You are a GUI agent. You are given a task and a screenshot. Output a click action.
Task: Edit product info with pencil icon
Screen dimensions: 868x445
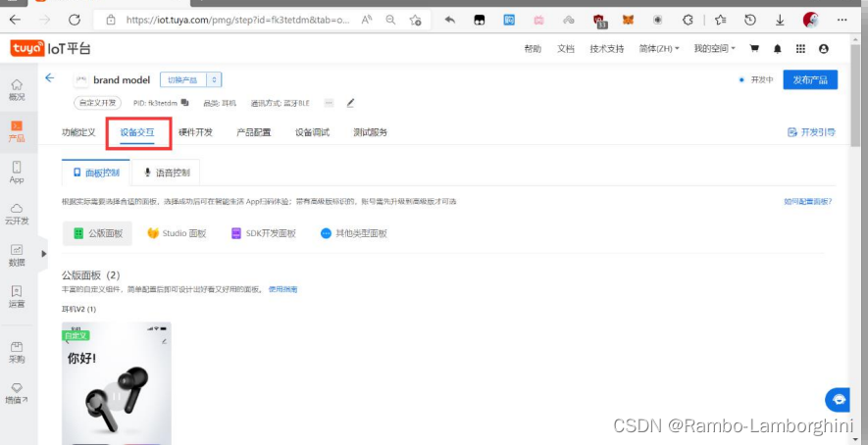(350, 103)
